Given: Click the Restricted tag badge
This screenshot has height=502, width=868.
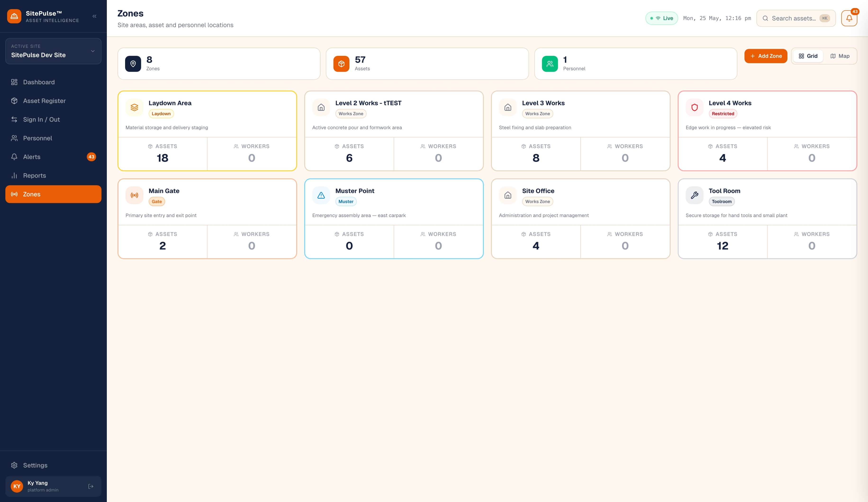Looking at the screenshot, I should click(723, 114).
